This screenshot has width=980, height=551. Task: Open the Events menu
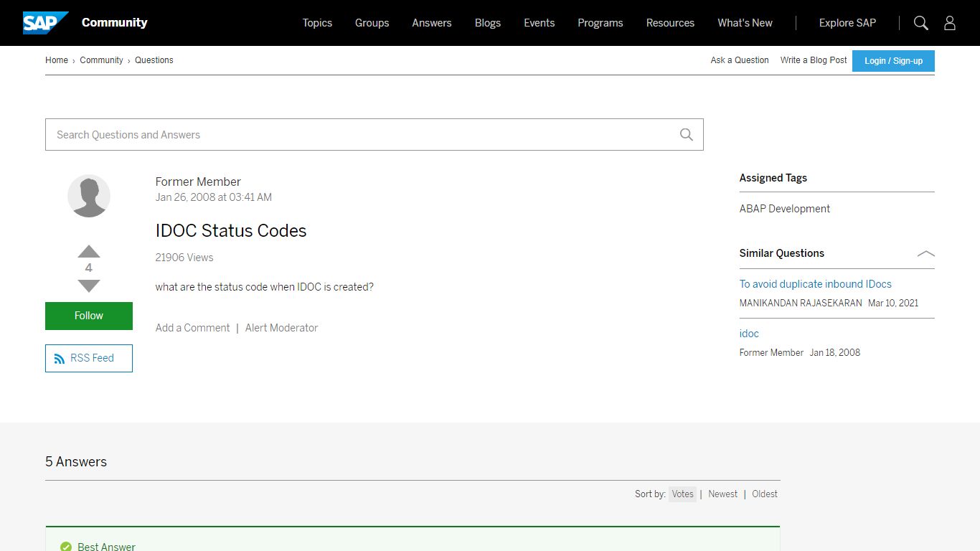pyautogui.click(x=540, y=23)
